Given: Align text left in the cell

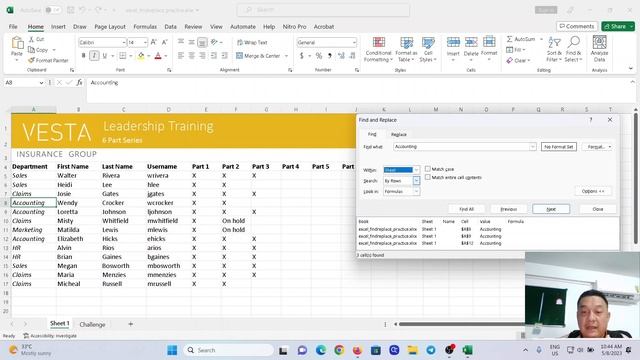Looking at the screenshot, I should coord(181,56).
